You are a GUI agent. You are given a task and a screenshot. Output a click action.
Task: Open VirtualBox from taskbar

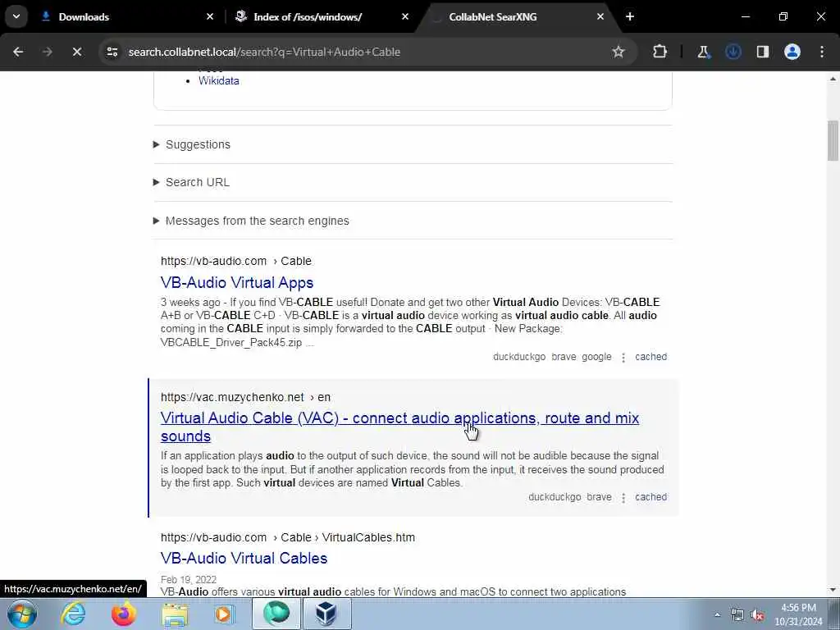point(326,614)
